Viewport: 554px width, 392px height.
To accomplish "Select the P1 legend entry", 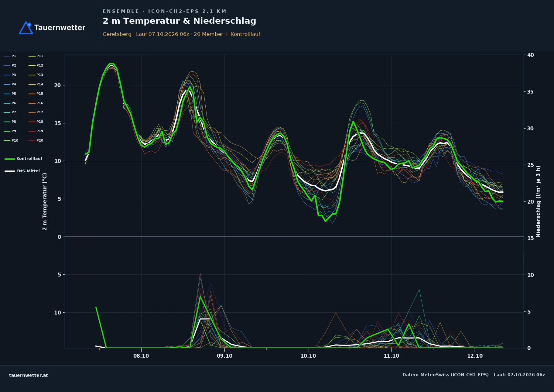I will click(x=10, y=56).
